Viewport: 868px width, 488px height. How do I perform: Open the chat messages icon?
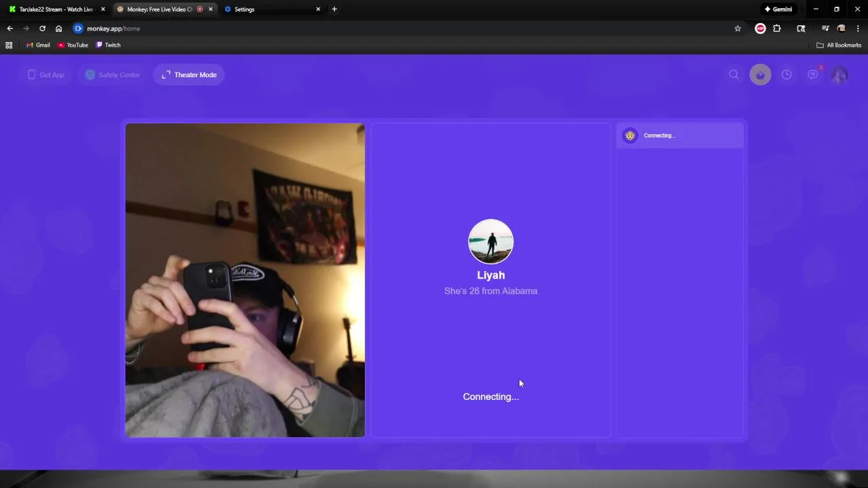813,75
